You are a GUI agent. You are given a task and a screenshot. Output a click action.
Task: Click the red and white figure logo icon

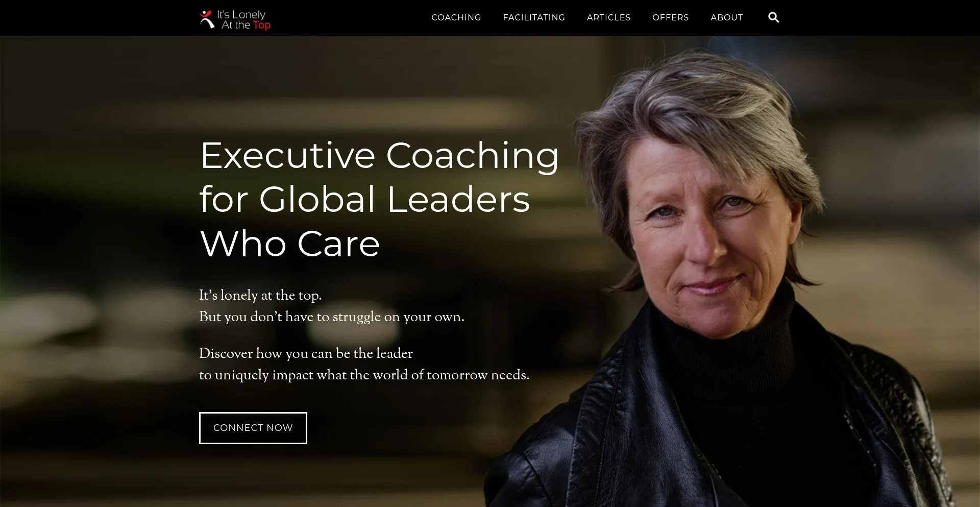(x=207, y=19)
